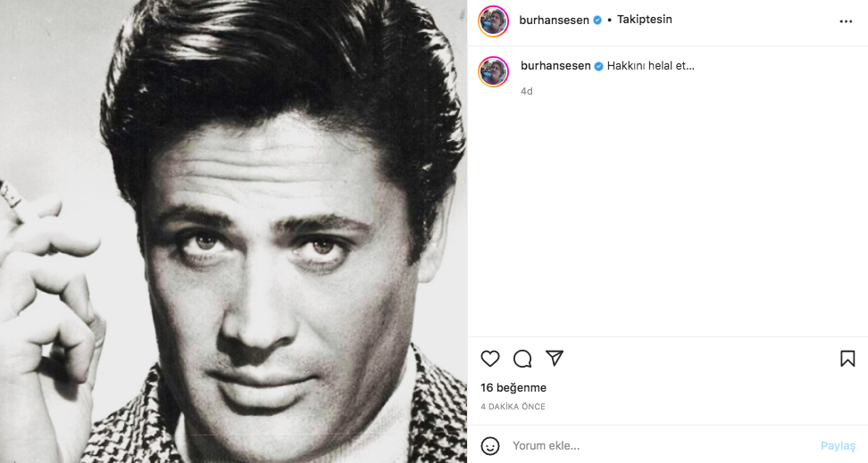Screen dimensions: 868x463
Task: Open burhansesen profile from header username
Action: 555,20
